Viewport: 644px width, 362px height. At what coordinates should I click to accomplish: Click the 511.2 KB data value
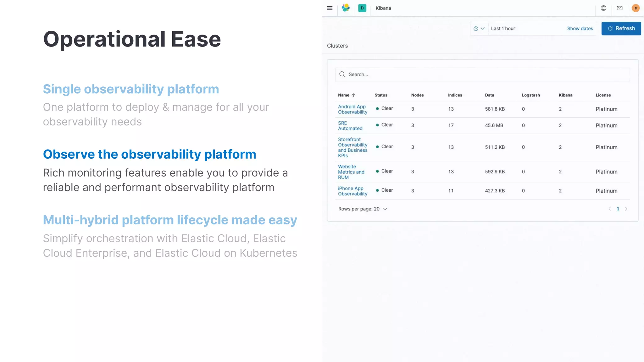click(495, 147)
